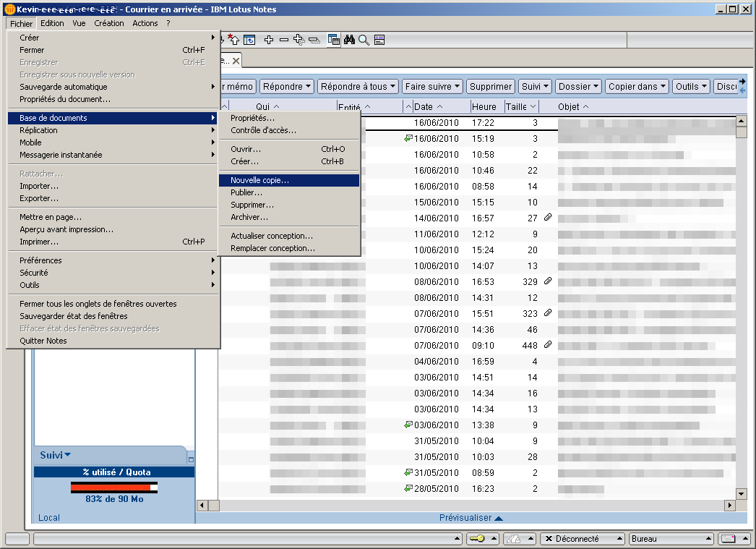
Task: Click the paperclip on the 07/06/2010 09:10 message
Action: tap(548, 345)
